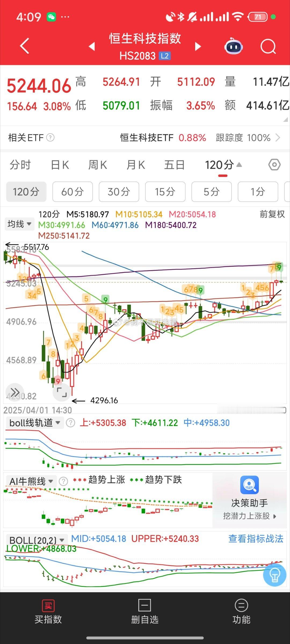Select the 1分 period button
This screenshot has width=290, height=644.
pyautogui.click(x=258, y=192)
